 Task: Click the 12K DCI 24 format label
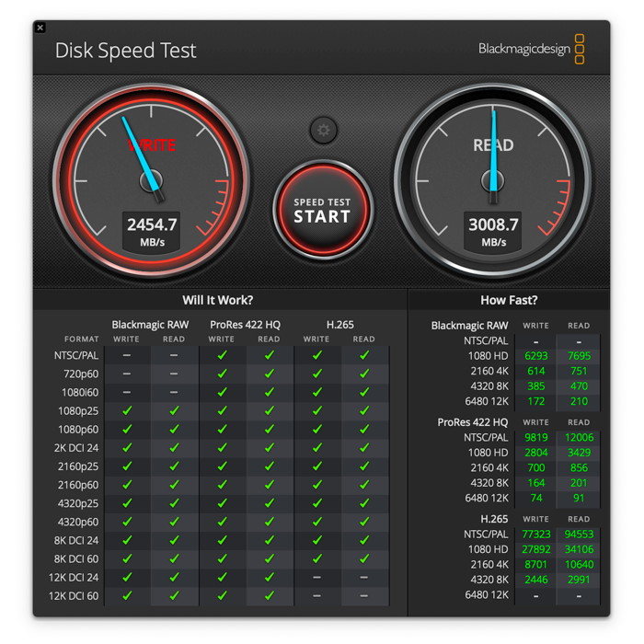(x=74, y=577)
